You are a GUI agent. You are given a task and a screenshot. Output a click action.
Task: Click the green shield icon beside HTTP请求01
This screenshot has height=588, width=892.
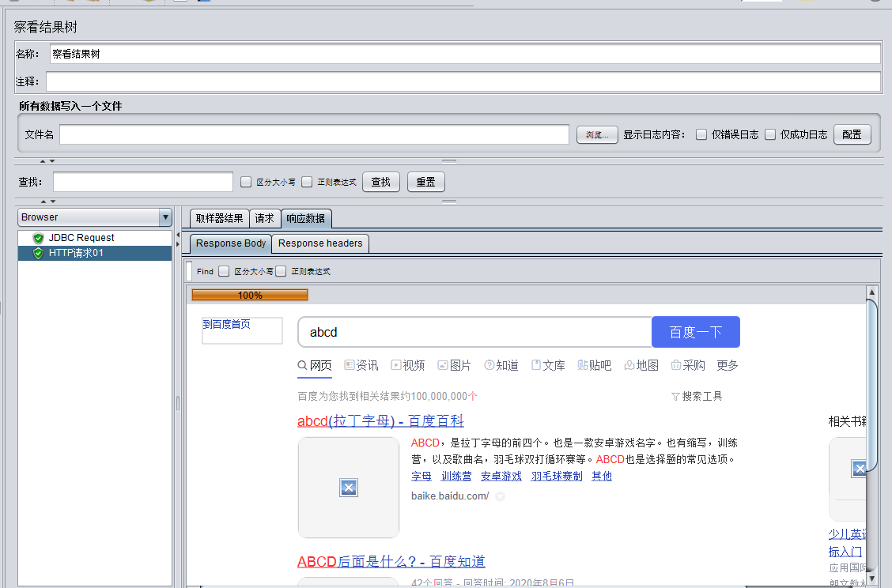38,253
